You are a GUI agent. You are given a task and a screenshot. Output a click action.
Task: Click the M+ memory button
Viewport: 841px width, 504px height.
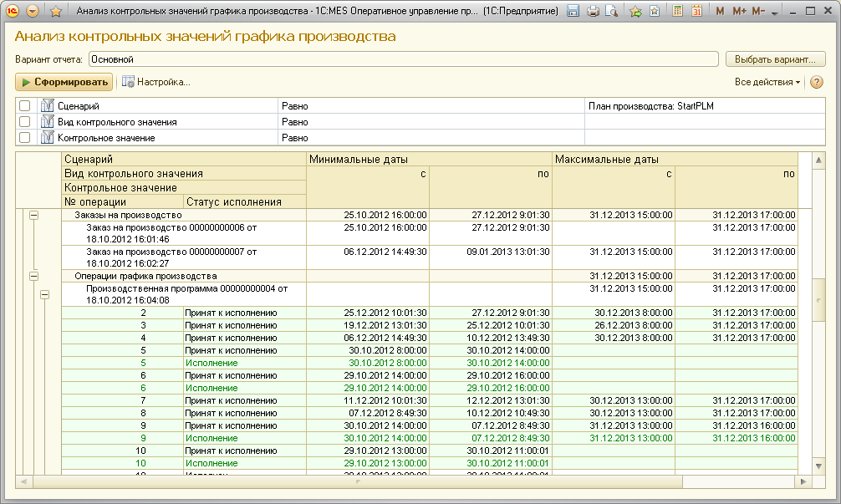[739, 12]
